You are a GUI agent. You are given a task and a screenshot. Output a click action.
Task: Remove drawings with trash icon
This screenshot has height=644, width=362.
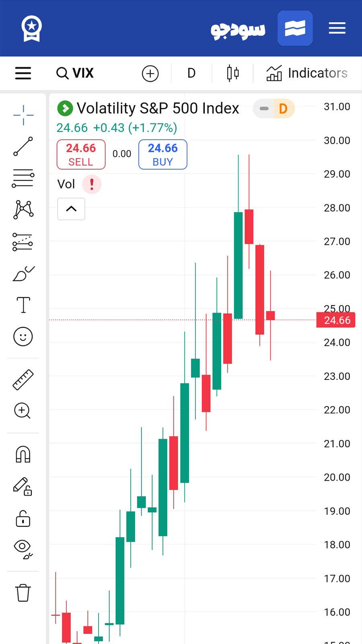[x=23, y=592]
